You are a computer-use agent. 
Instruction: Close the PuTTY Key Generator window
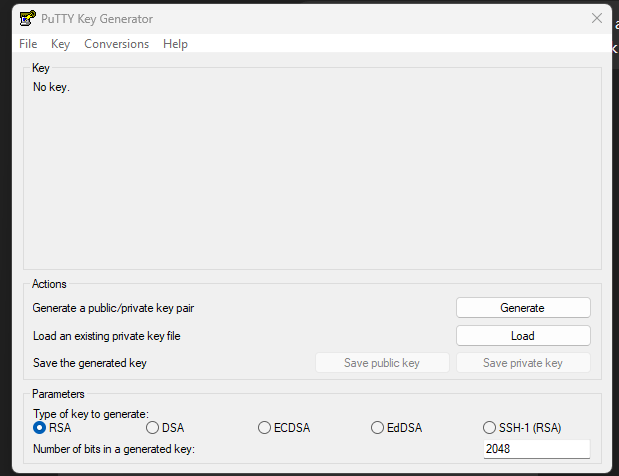[x=596, y=18]
